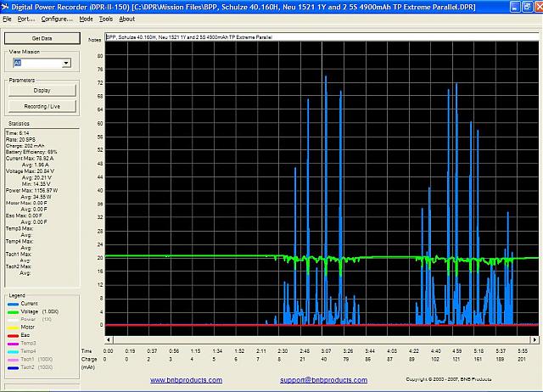Open the Configure... menu
The width and height of the screenshot is (543, 392).
coord(57,18)
